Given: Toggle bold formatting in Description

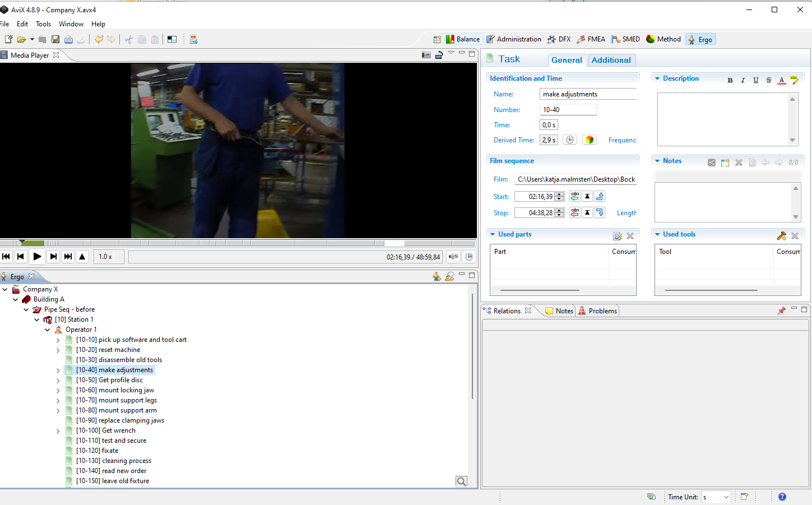Looking at the screenshot, I should pyautogui.click(x=730, y=80).
